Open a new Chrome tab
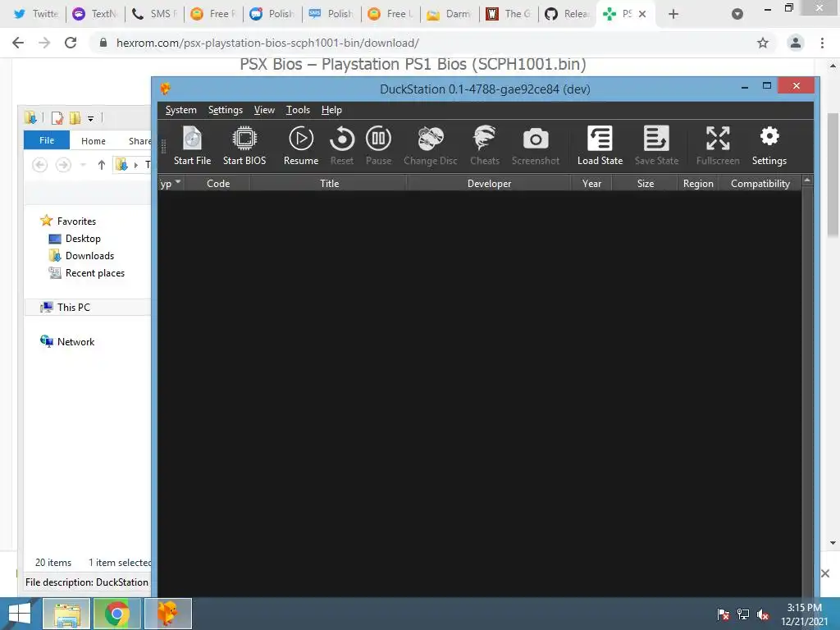This screenshot has width=840, height=630. [x=673, y=15]
